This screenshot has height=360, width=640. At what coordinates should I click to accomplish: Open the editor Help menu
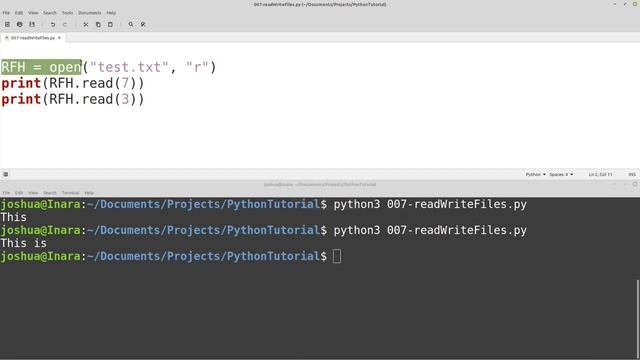tap(111, 13)
